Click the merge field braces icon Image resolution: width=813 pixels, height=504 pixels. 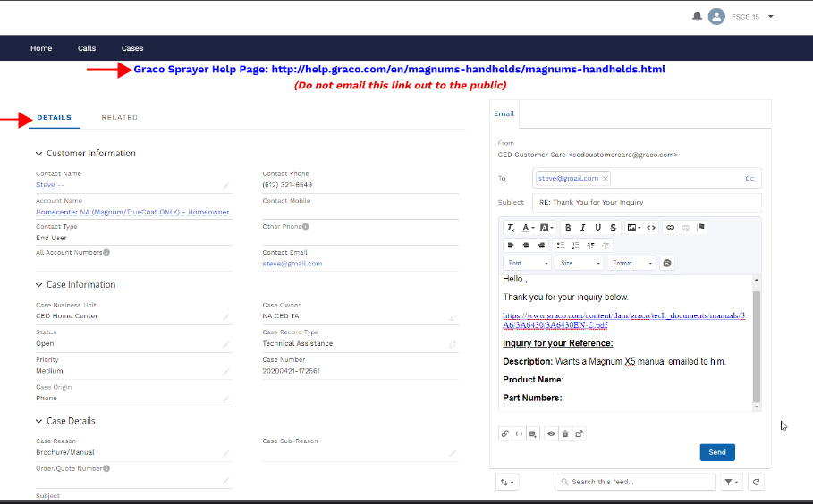(x=519, y=433)
